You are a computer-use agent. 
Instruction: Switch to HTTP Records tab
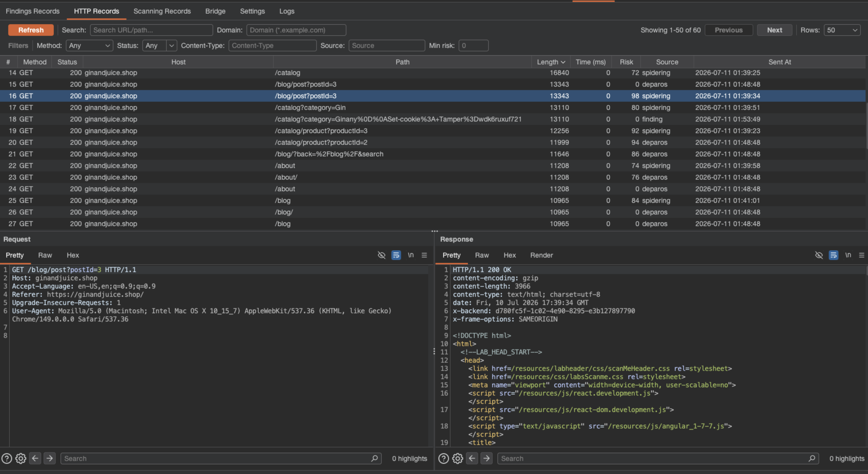point(96,11)
